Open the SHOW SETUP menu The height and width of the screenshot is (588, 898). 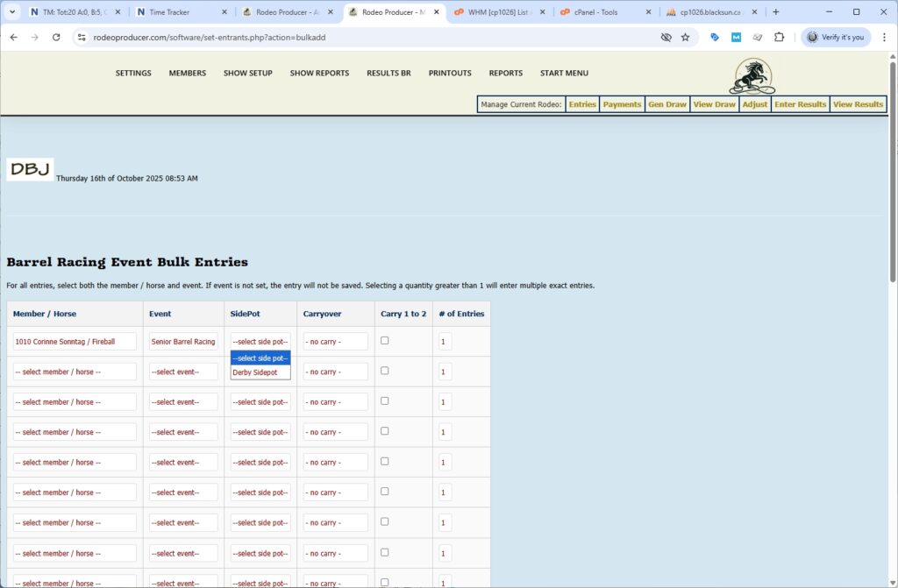[x=249, y=74]
